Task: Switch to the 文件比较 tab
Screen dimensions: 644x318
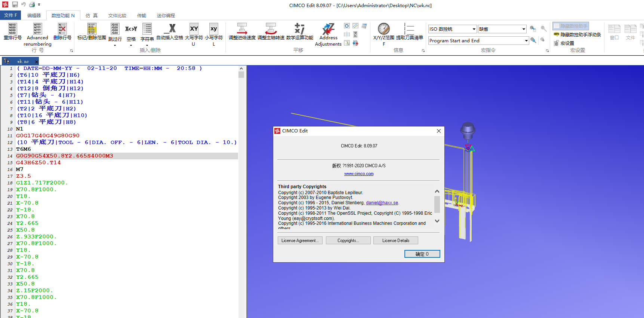Action: pos(117,15)
